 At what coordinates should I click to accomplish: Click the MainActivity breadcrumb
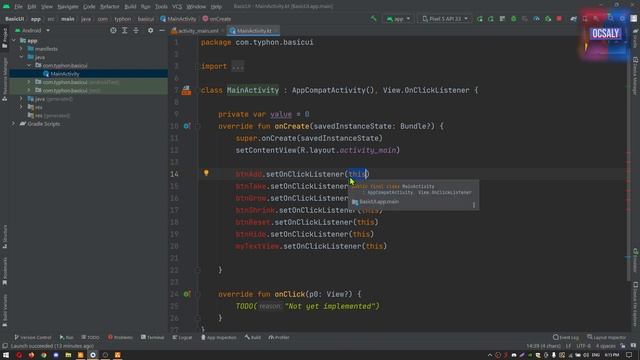click(178, 19)
